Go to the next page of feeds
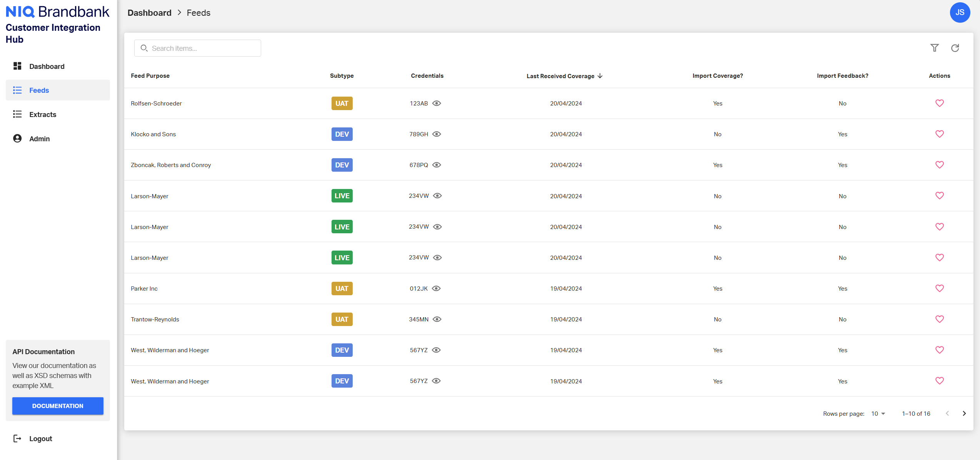This screenshot has width=980, height=460. coord(964,413)
